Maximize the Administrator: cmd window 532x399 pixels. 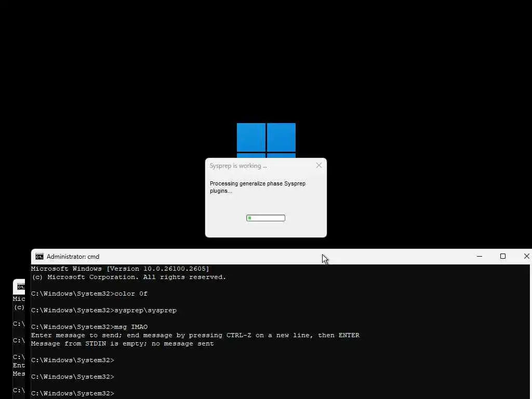503,257
